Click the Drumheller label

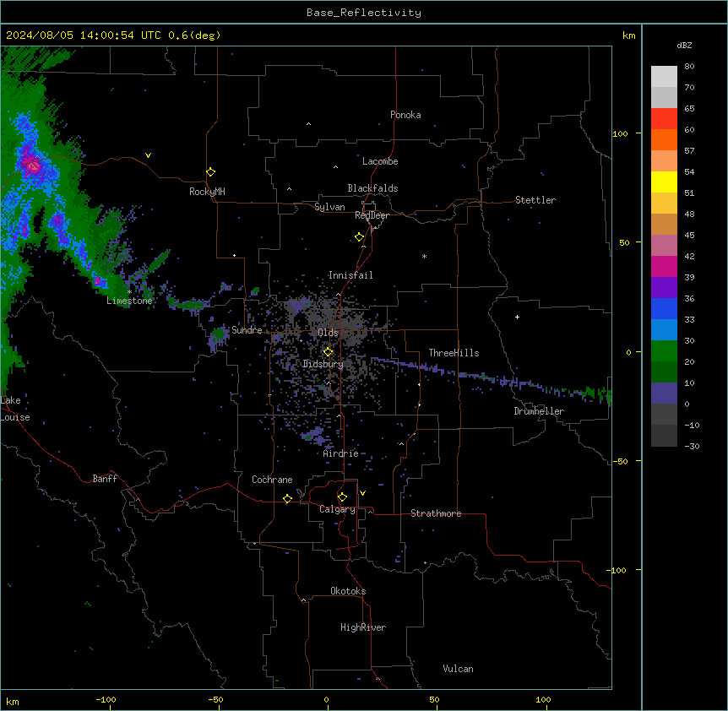(539, 411)
